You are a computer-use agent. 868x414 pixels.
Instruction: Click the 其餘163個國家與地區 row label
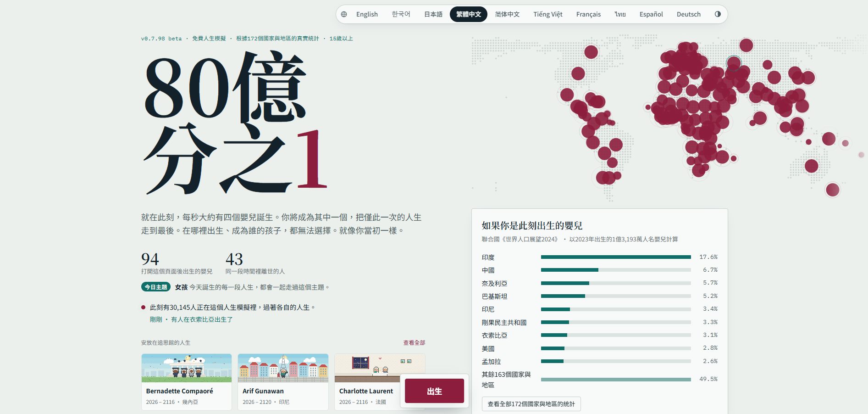[506, 380]
